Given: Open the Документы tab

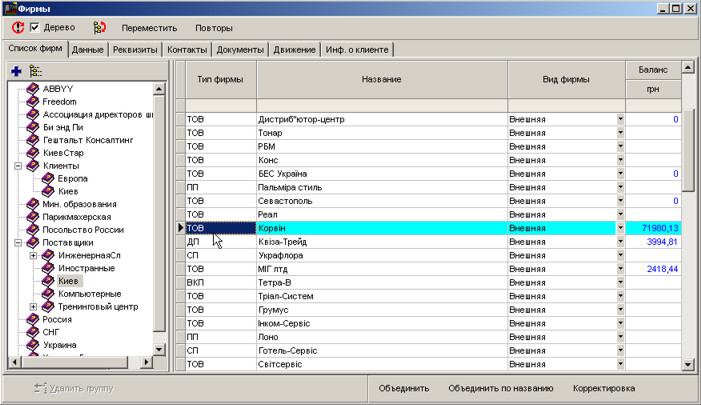Looking at the screenshot, I should click(240, 49).
